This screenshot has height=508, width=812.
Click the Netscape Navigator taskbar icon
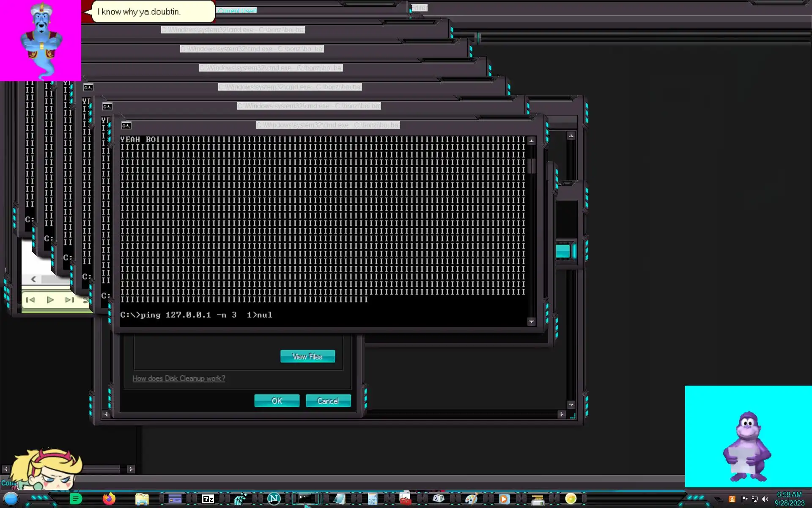274,499
